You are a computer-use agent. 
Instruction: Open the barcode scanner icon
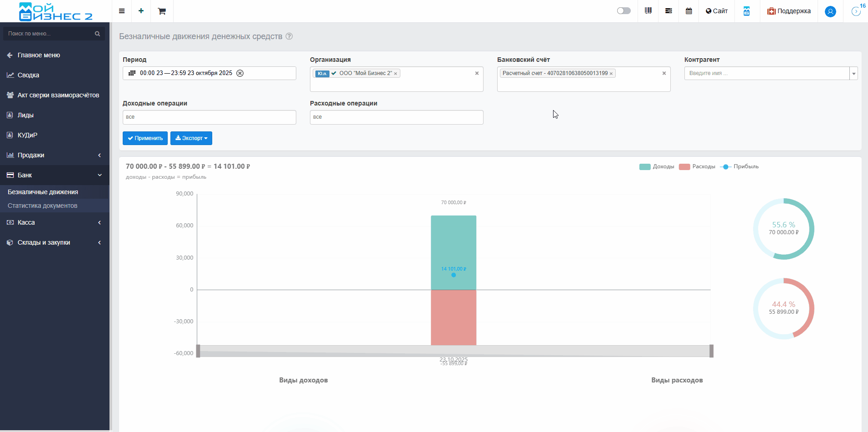[x=648, y=11]
